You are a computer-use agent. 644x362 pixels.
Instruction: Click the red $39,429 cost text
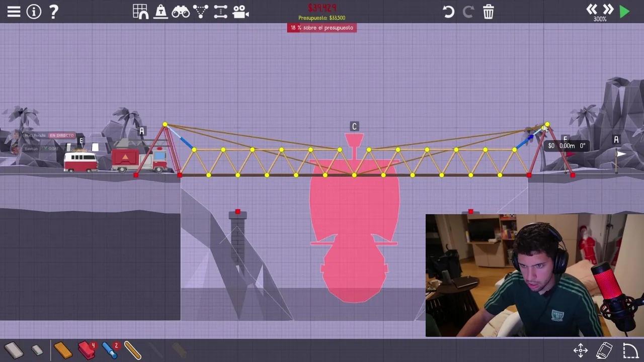pyautogui.click(x=322, y=8)
